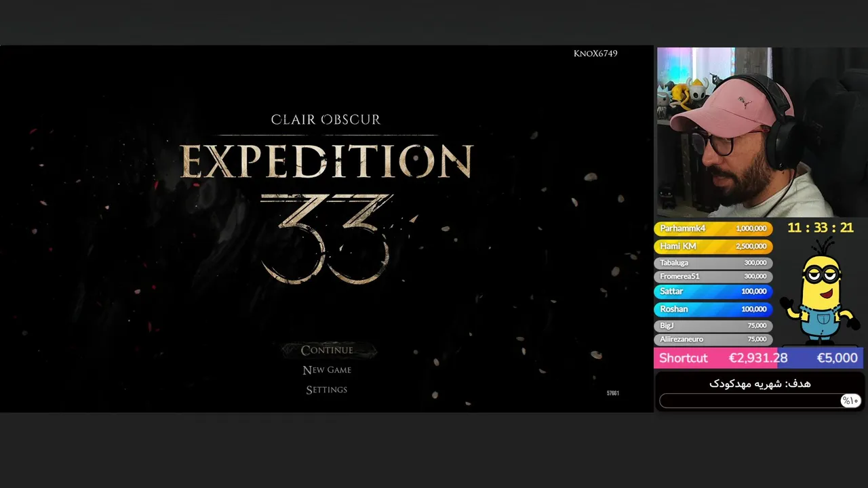
Task: Select Tabaluga donor row
Action: [713, 263]
